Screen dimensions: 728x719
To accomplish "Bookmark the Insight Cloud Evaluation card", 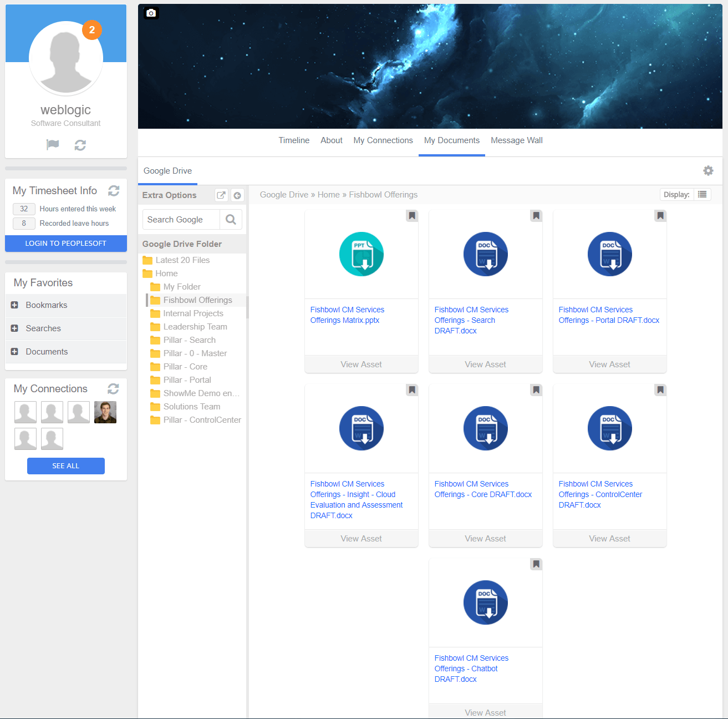I will [x=412, y=390].
